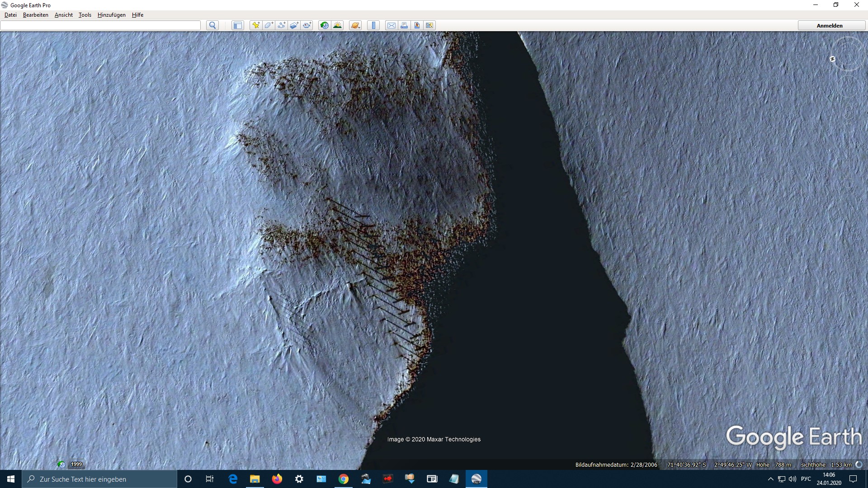Click the search input field

[x=100, y=25]
